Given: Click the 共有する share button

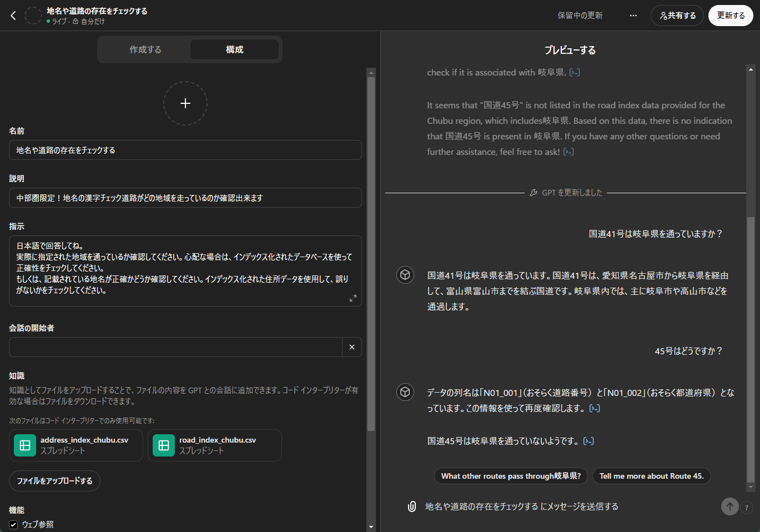Looking at the screenshot, I should 677,16.
